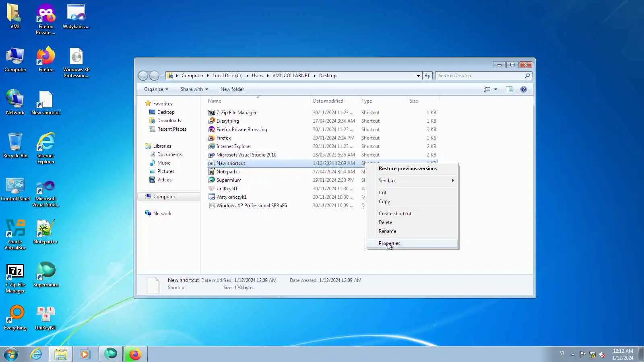This screenshot has height=362, width=644.
Task: Open the Share with dropdown
Action: pyautogui.click(x=194, y=89)
